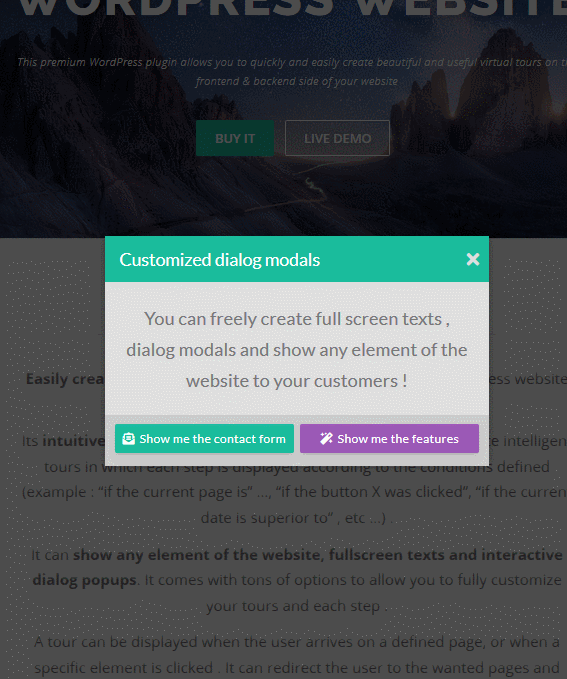Click the dimmed BUY IT button

pos(235,138)
